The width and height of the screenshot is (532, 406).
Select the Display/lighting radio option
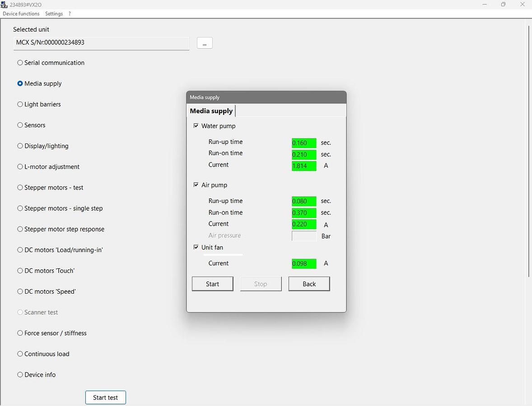pos(20,146)
